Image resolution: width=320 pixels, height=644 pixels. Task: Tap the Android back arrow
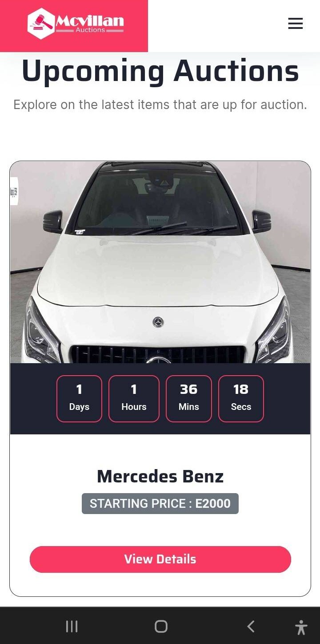251,626
